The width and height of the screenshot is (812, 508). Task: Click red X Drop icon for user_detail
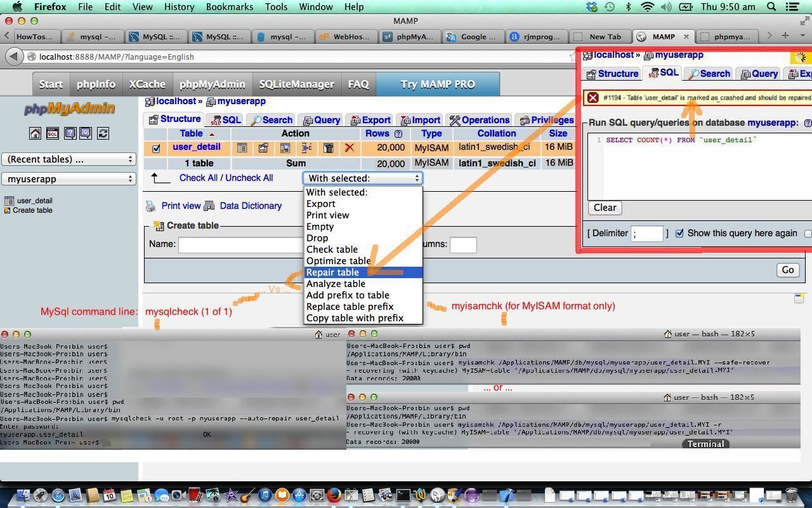[349, 148]
